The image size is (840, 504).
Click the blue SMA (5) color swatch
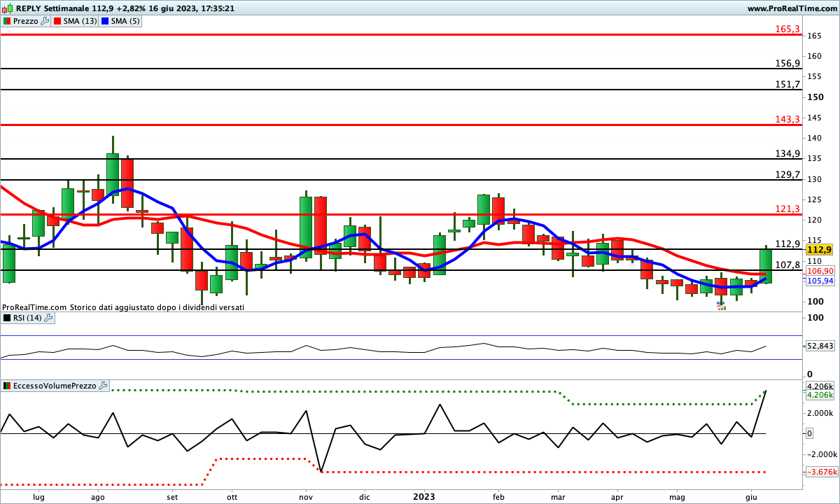[105, 21]
